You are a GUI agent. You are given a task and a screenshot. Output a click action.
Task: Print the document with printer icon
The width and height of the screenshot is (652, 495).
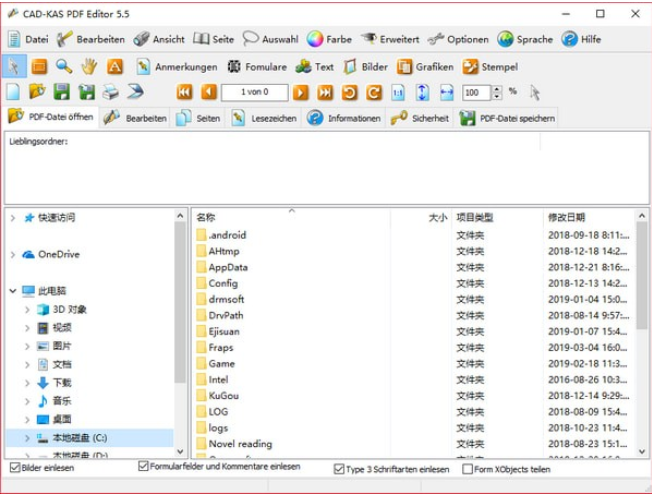coord(111,92)
